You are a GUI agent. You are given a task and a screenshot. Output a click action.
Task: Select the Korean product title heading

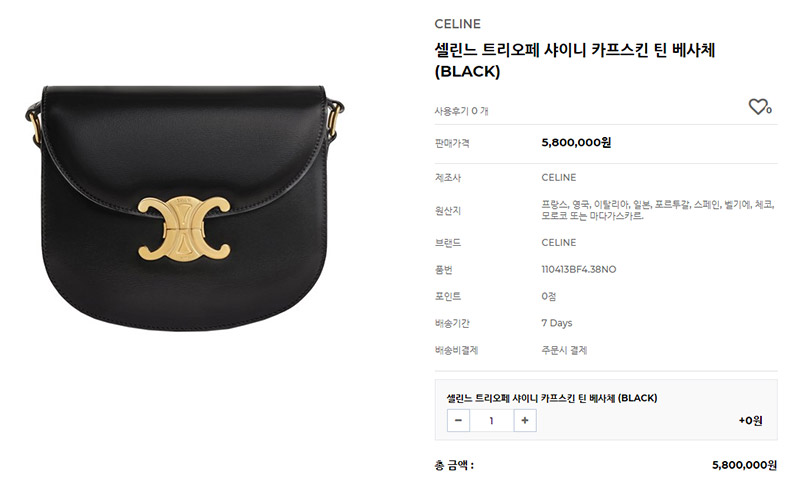[574, 60]
